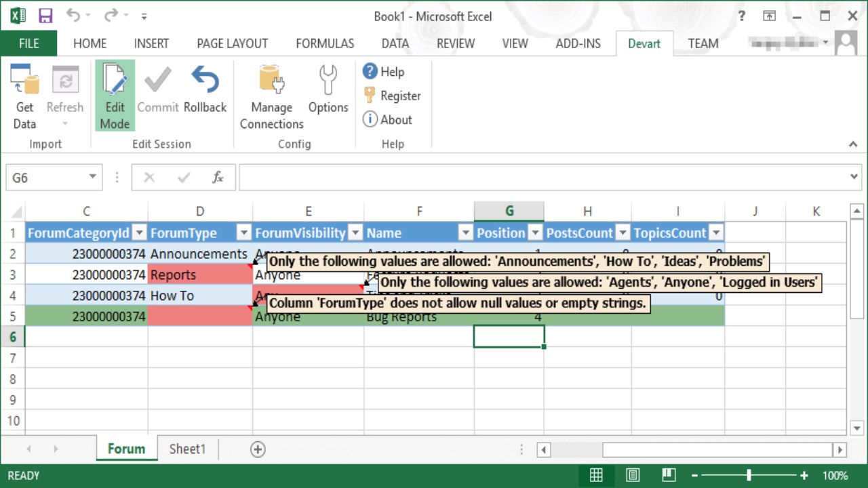Switch to the PAGE LAYOUT tab
868x488 pixels.
click(x=233, y=43)
